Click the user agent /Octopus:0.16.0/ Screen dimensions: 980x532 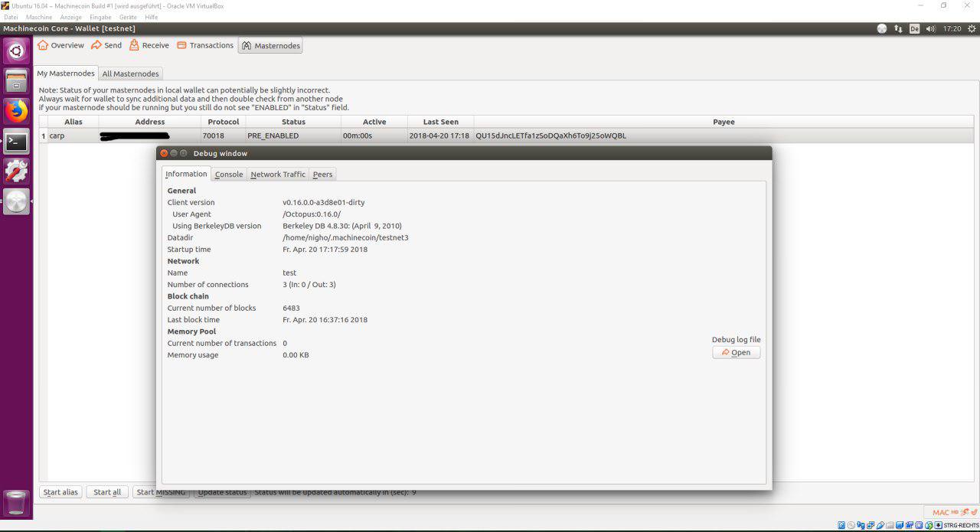tap(312, 214)
